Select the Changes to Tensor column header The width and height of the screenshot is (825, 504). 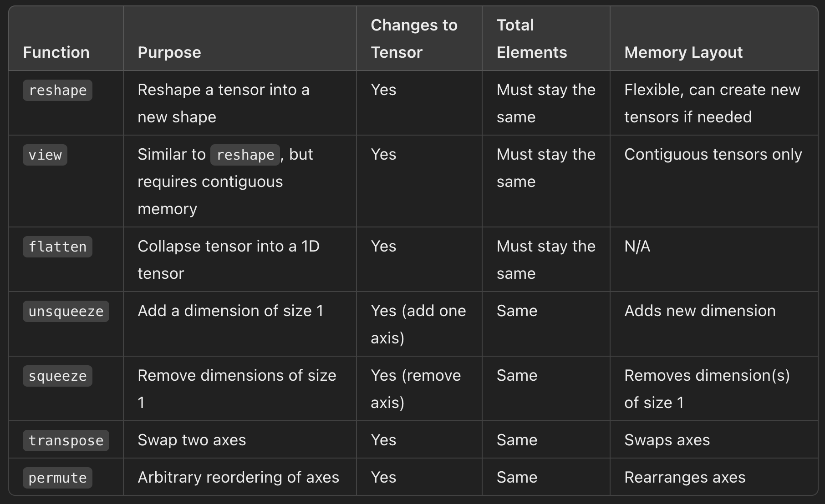pos(414,39)
